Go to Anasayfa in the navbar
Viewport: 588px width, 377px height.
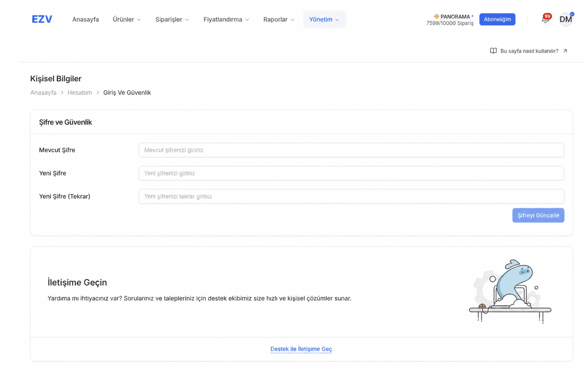pyautogui.click(x=86, y=19)
